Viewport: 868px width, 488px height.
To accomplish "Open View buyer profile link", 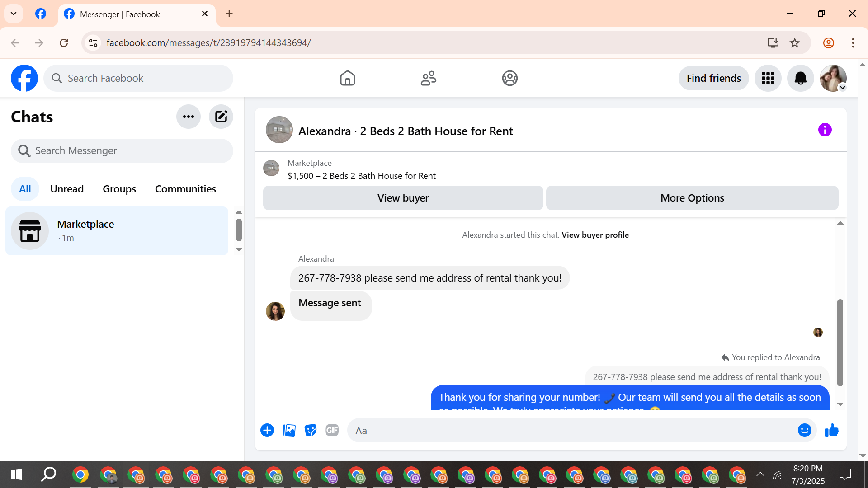I will (595, 235).
